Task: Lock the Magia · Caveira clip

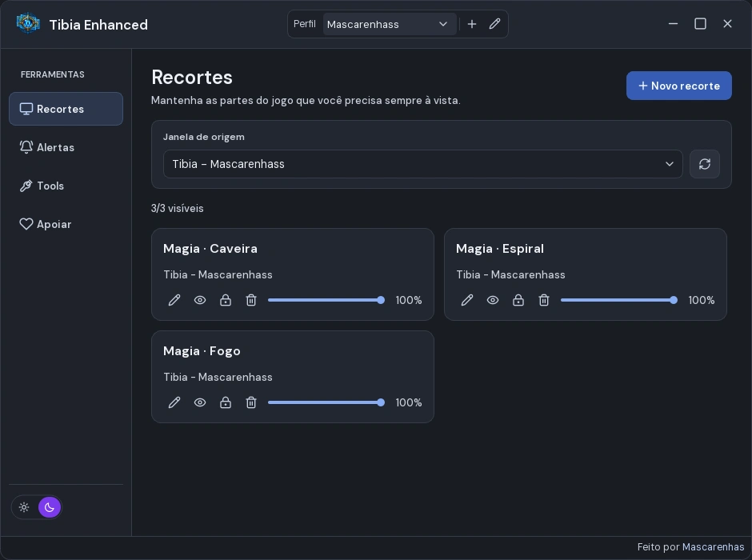Action: coord(226,300)
